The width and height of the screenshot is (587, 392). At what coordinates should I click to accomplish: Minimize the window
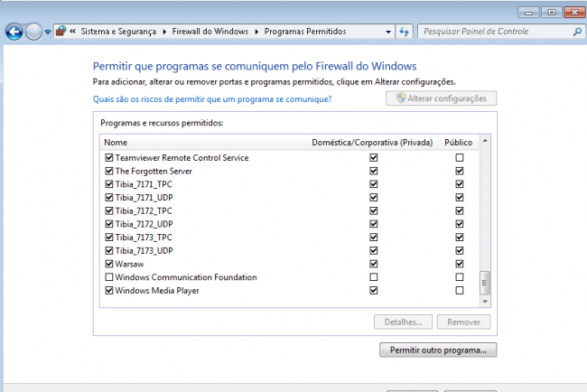click(x=528, y=13)
